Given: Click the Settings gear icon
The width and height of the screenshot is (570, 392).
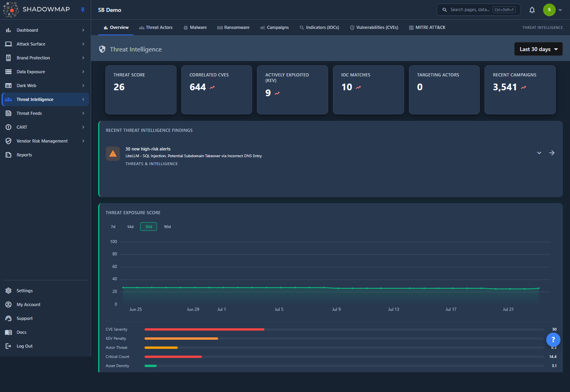Looking at the screenshot, I should click(x=8, y=291).
